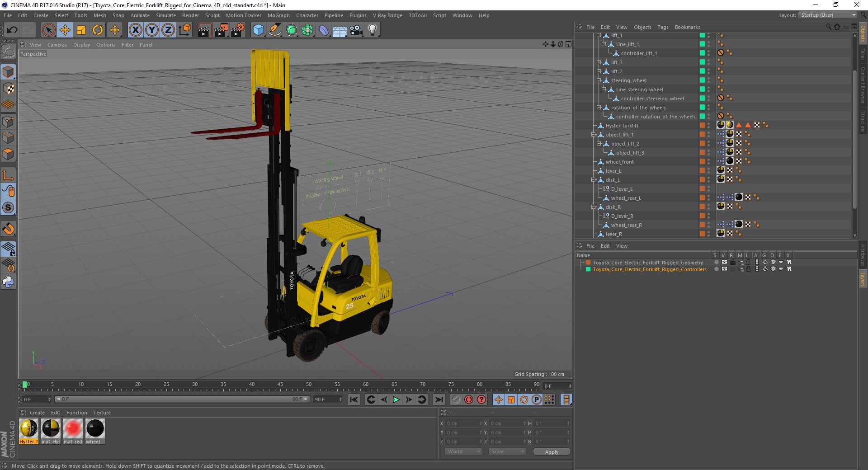Toggle visibility for Controllers layer
Image resolution: width=868 pixels, height=470 pixels.
tap(724, 269)
